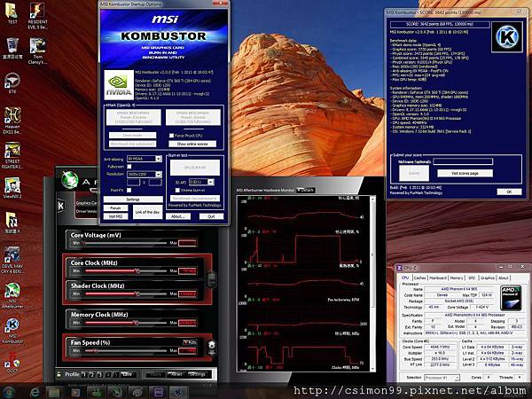The height and width of the screenshot is (399, 532).
Task: Click the Nickname (optional) input field
Action: point(463,161)
